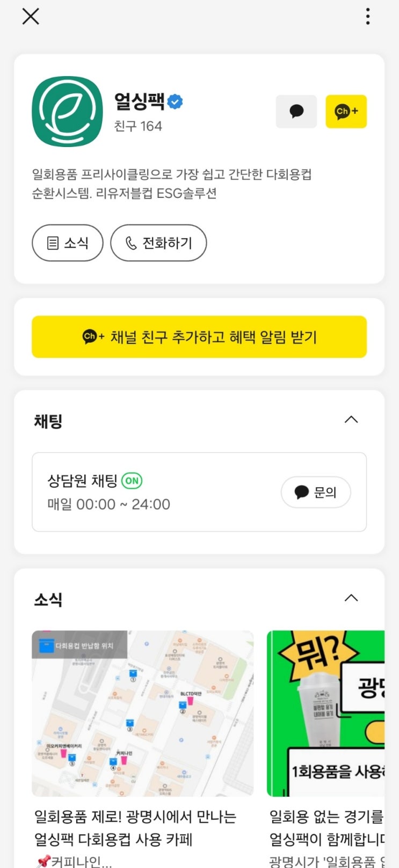Image resolution: width=399 pixels, height=868 pixels.
Task: Tap the 얼싱팩 green leaf profile logo
Action: point(67,111)
